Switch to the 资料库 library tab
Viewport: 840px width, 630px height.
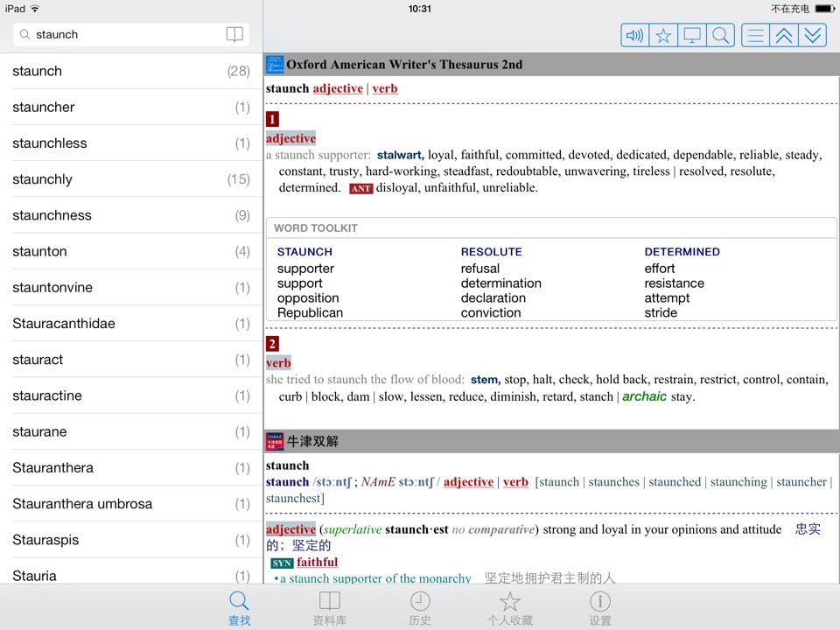329,608
